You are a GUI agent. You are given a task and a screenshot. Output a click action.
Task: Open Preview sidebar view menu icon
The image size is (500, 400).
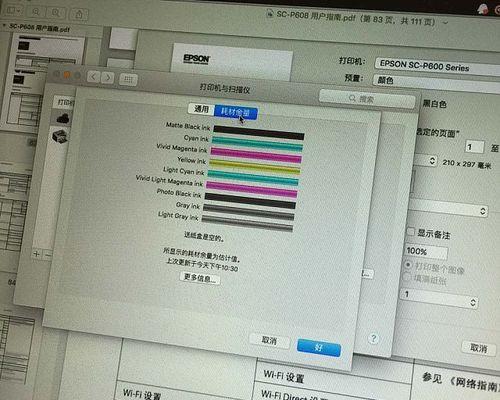(x=13, y=11)
